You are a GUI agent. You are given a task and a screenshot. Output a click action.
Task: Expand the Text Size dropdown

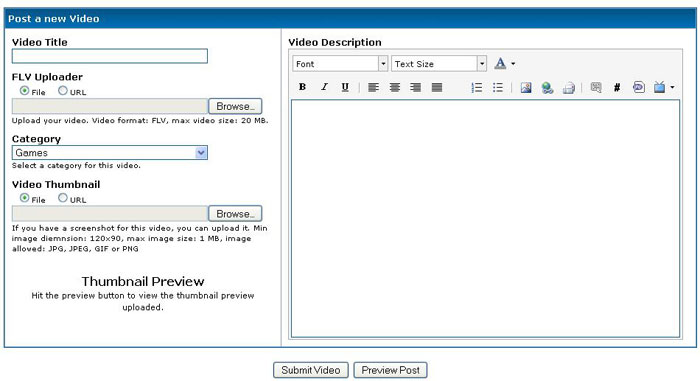(x=439, y=64)
